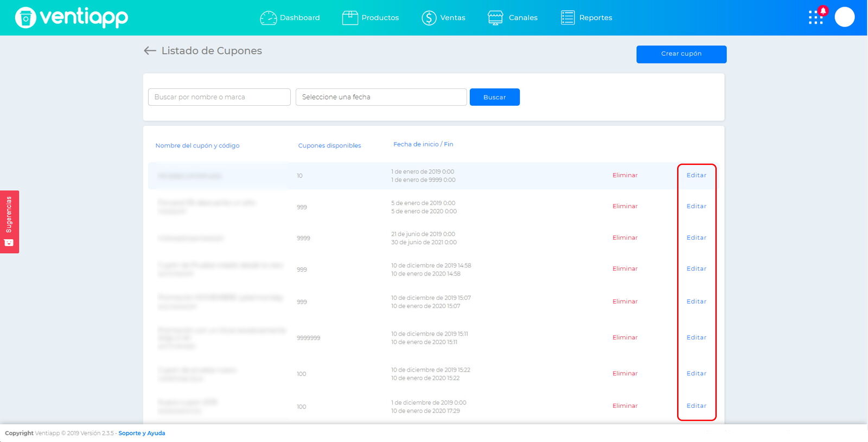Eliminar coupon starting 21 de junio de 2019
Screen dimensions: 868x442
pos(625,238)
